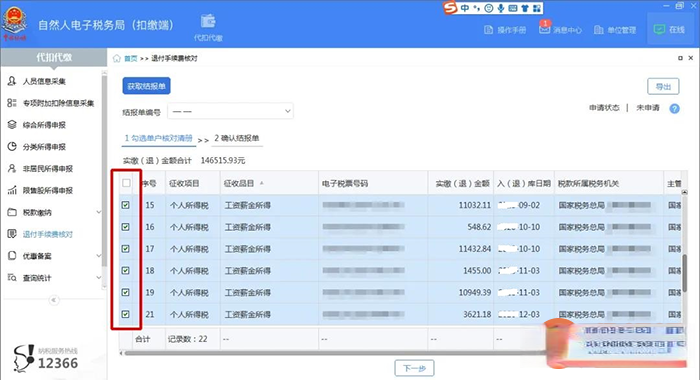Click the 在线 online status icon
This screenshot has height=380, width=700.
point(659,29)
